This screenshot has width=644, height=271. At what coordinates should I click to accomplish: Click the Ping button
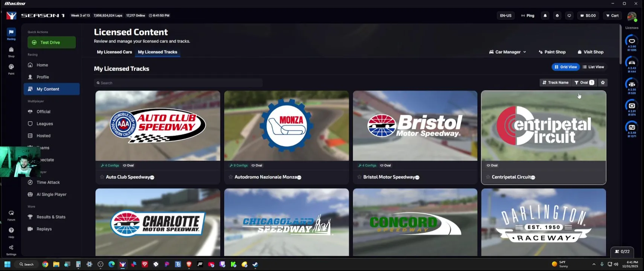[528, 15]
